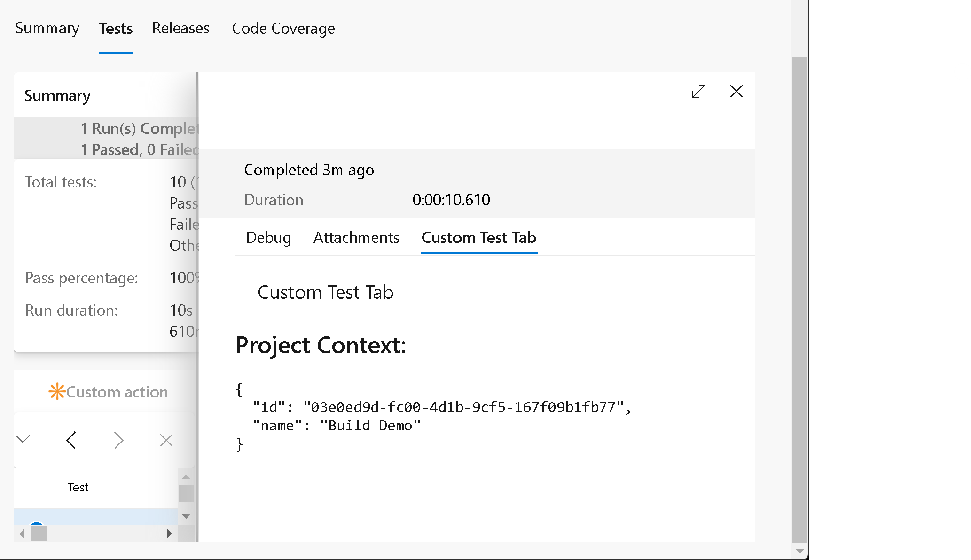Click the collapse chevron icon
The width and height of the screenshot is (971, 560).
click(x=23, y=439)
